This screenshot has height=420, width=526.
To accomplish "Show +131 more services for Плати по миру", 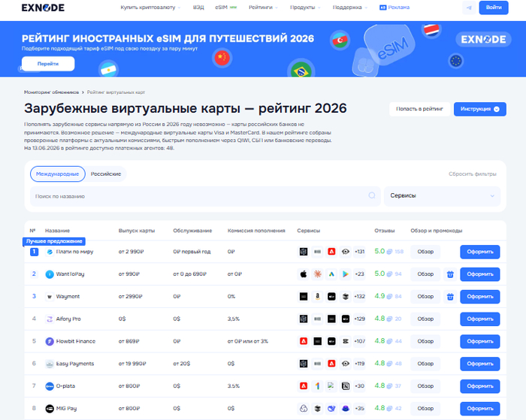I will (359, 252).
